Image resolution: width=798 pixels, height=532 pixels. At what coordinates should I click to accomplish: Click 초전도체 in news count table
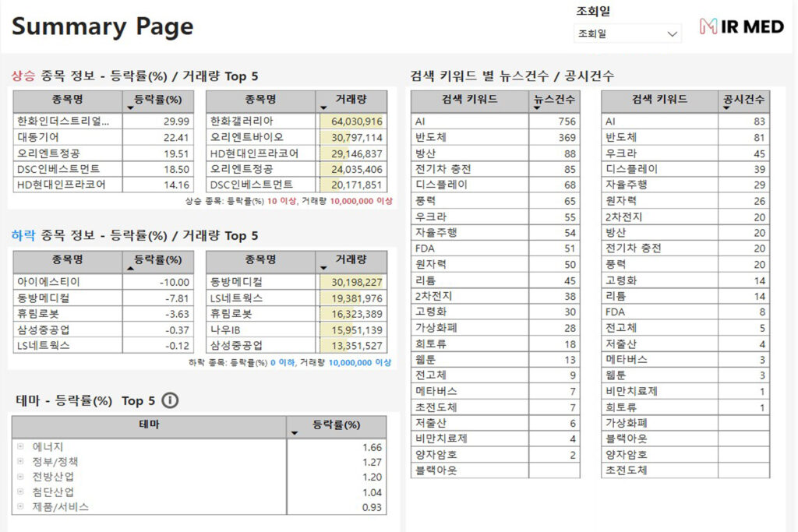coord(436,407)
